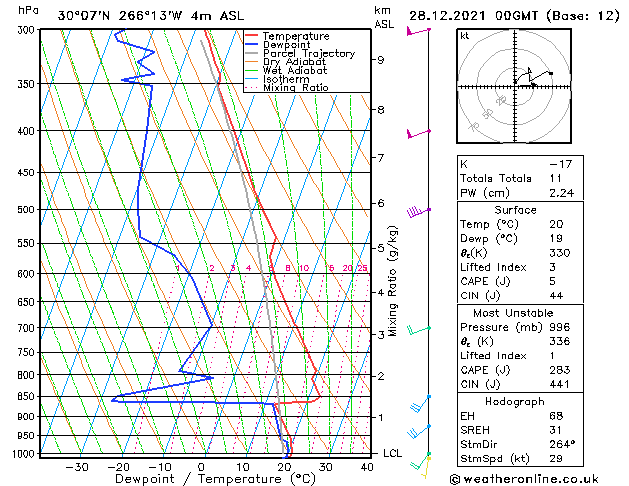Click the hPa axis unit label

coord(28,10)
